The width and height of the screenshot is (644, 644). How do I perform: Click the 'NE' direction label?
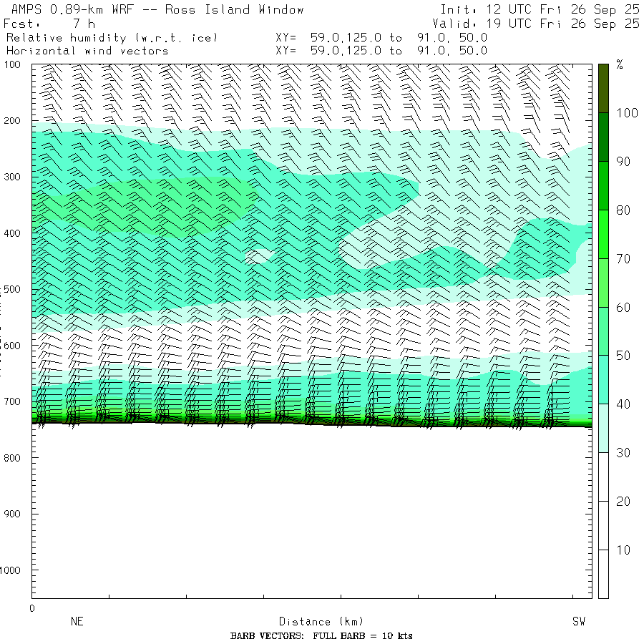77,621
